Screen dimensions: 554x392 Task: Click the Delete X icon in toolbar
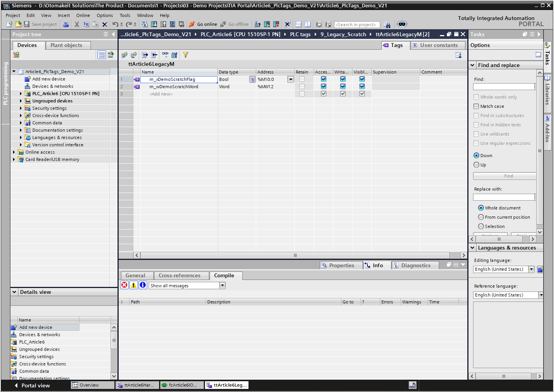pos(105,24)
